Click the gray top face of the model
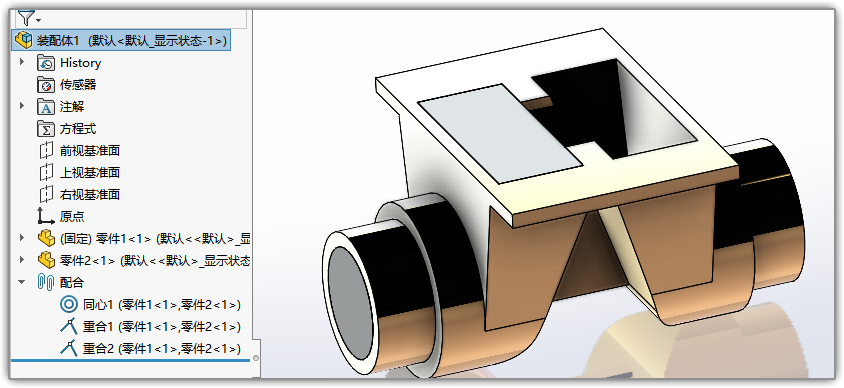 (x=501, y=132)
